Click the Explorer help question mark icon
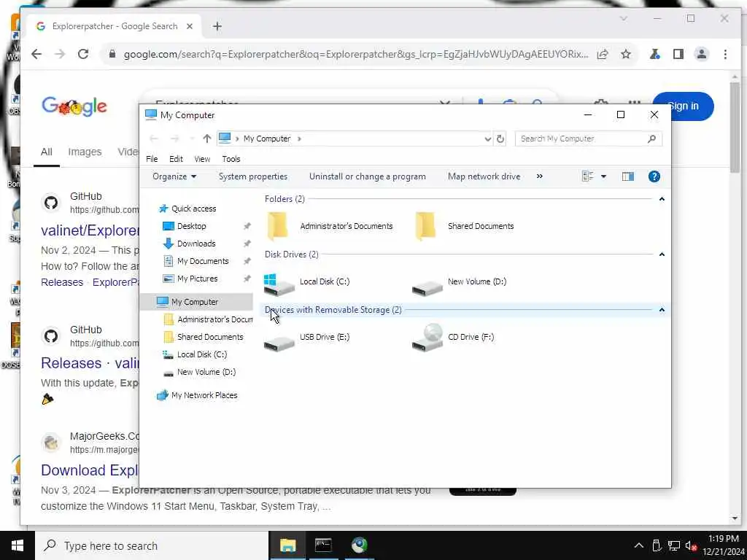Image resolution: width=747 pixels, height=560 pixels. [654, 176]
